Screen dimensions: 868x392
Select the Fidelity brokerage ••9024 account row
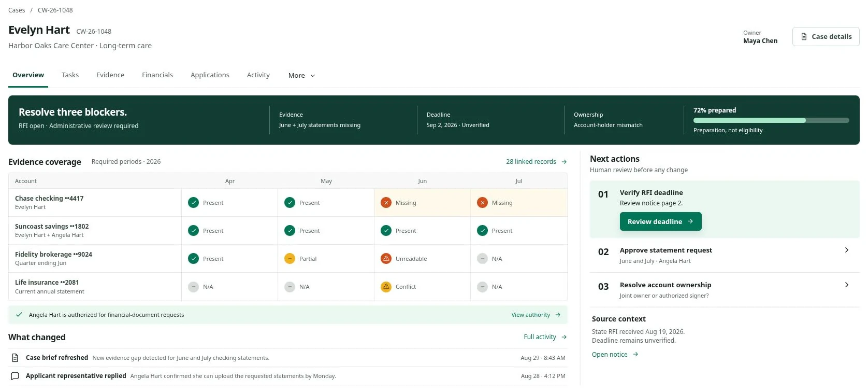[288, 259]
